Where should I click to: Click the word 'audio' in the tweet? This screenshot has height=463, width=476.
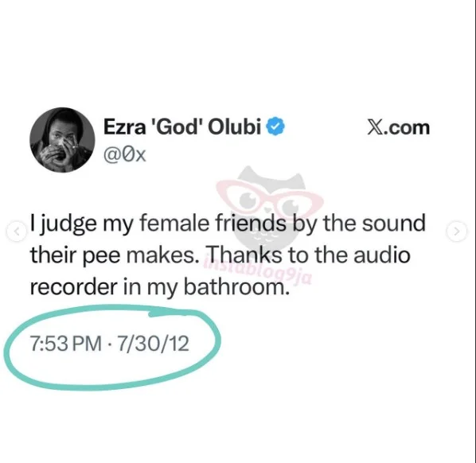click(x=382, y=255)
